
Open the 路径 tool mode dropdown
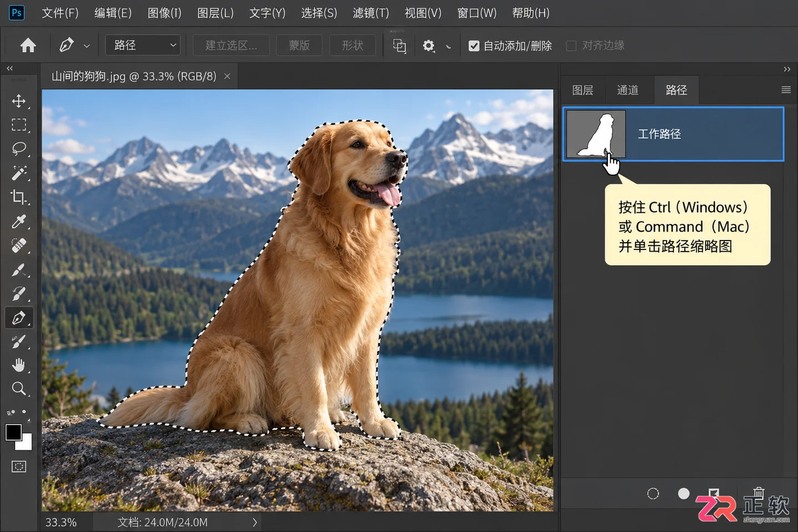143,45
